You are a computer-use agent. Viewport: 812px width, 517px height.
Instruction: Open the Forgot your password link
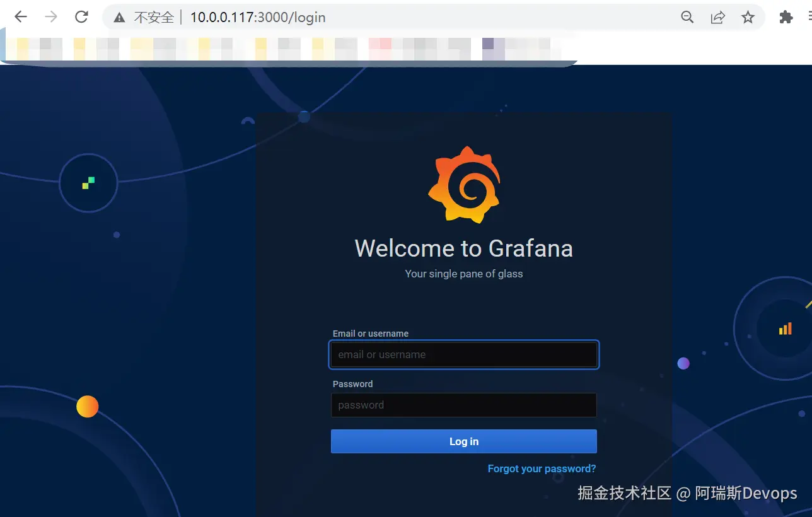[542, 468]
